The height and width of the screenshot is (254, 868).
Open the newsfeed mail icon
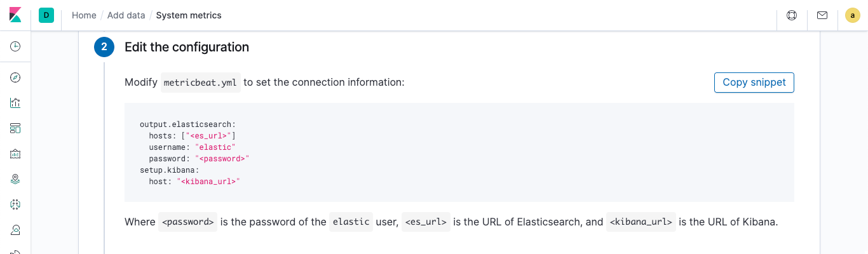(x=822, y=15)
